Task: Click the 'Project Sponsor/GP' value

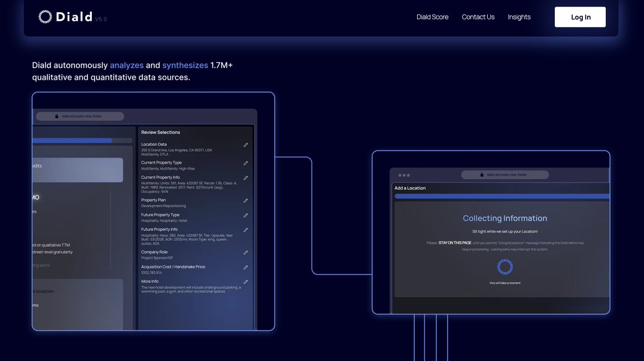Action: (157, 258)
